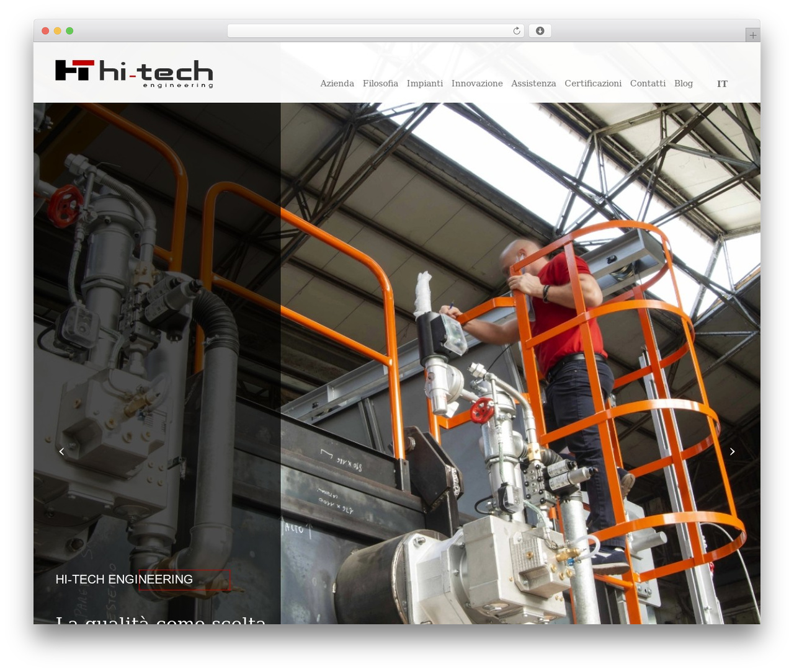Maximize the window with the green button

[x=69, y=31]
